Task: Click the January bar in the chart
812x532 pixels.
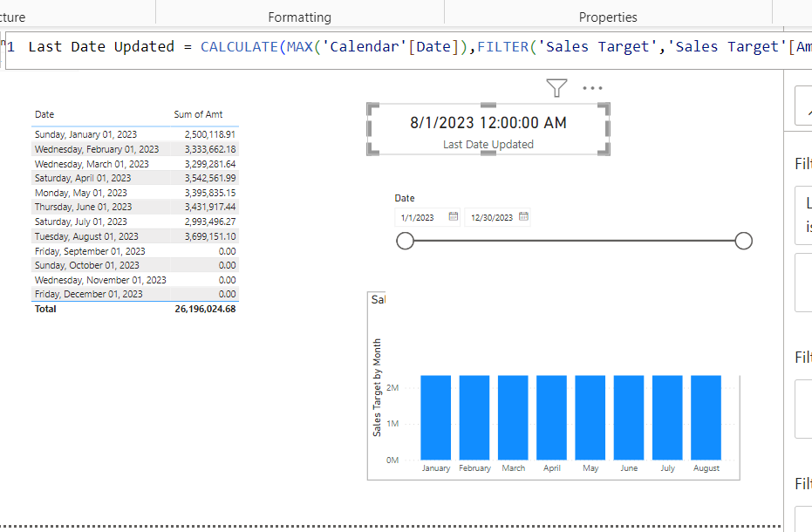Action: [x=435, y=418]
